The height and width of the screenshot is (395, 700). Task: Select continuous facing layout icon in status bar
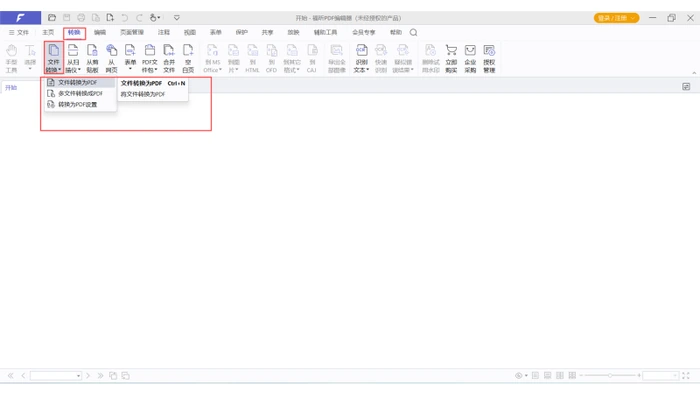(572, 376)
